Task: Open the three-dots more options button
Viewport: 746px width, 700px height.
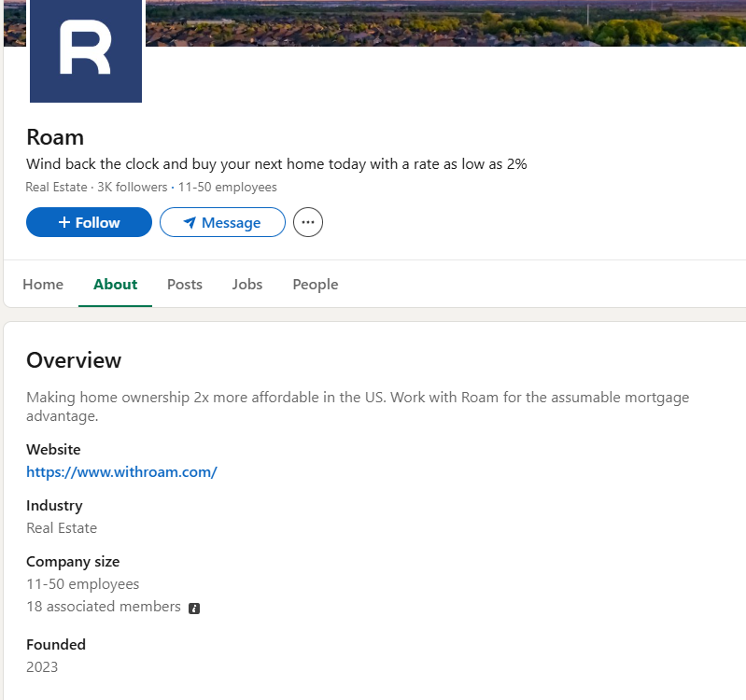Action: point(308,222)
